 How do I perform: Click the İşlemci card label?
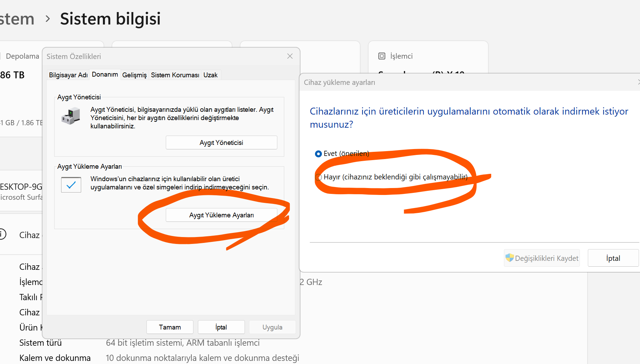(401, 56)
